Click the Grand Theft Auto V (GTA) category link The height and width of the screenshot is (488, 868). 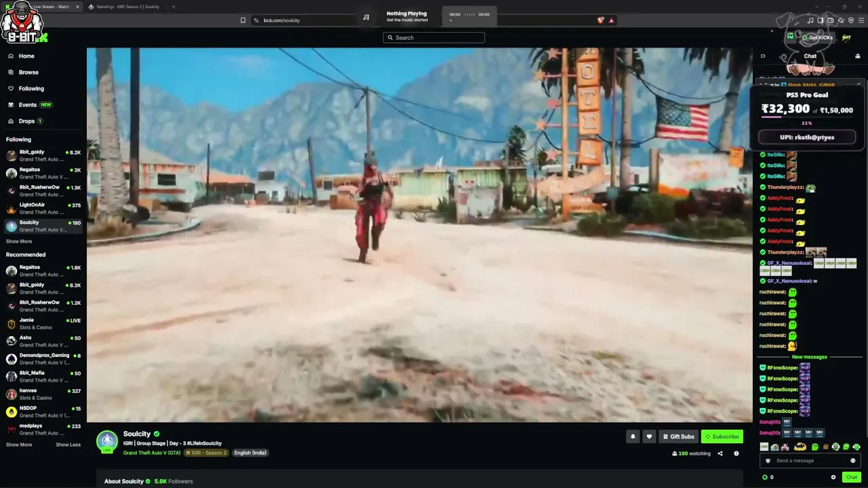pos(152,453)
